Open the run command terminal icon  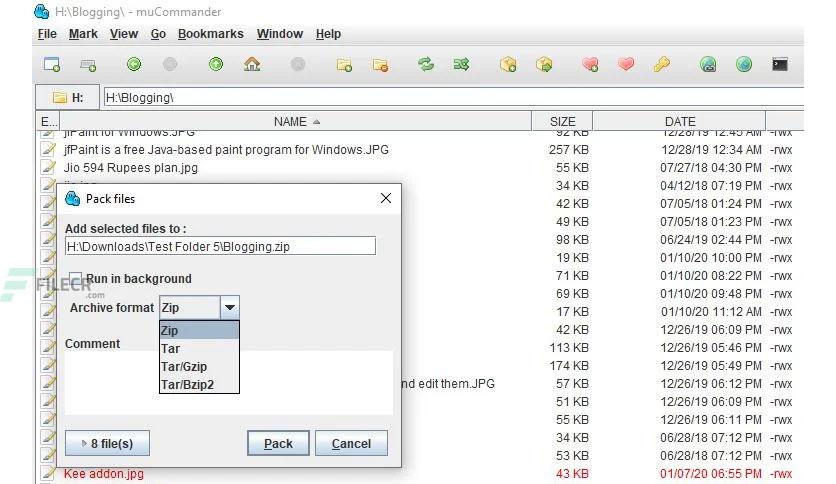pos(779,64)
